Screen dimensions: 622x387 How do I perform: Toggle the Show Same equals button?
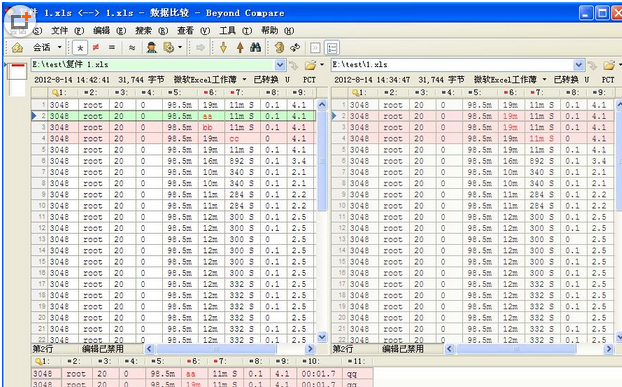tap(112, 48)
